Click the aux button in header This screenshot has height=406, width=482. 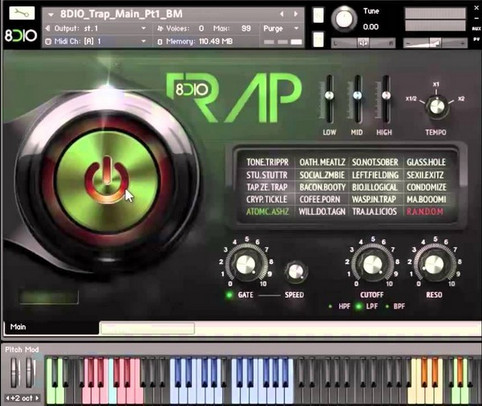click(x=477, y=29)
